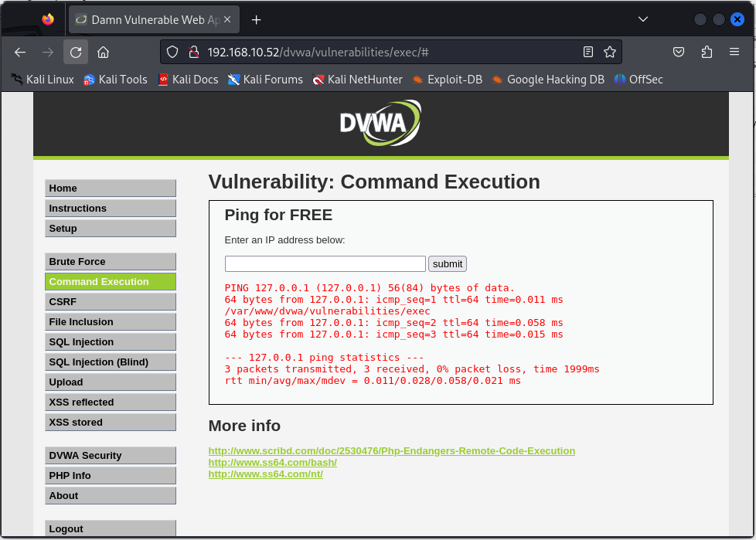Click the PING 127.0.0.1 output header line
756x540 pixels.
[x=369, y=288]
